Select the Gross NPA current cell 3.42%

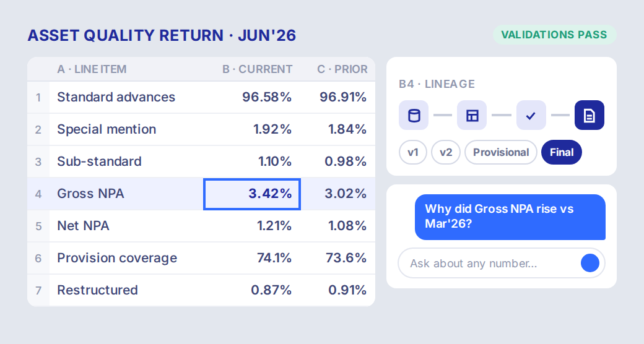point(252,194)
